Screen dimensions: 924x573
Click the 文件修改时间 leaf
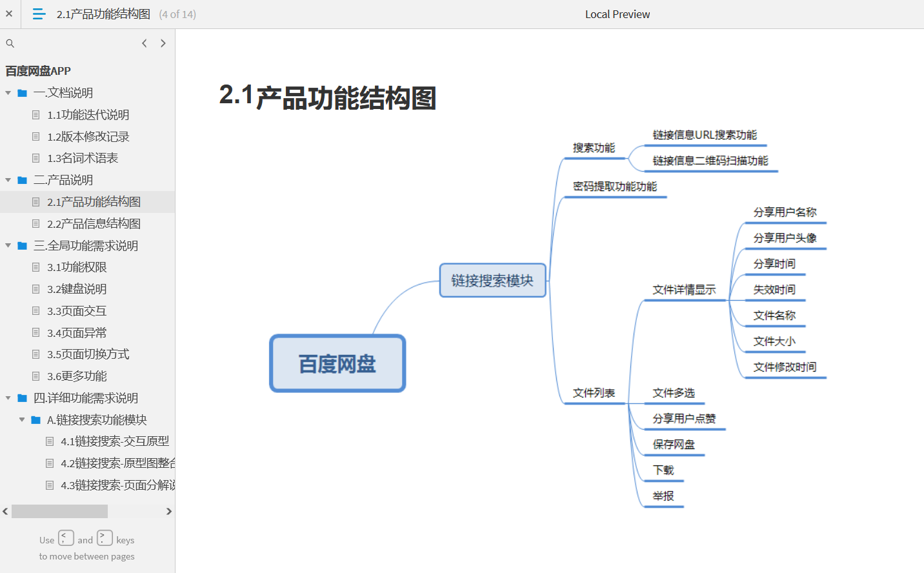(x=785, y=367)
